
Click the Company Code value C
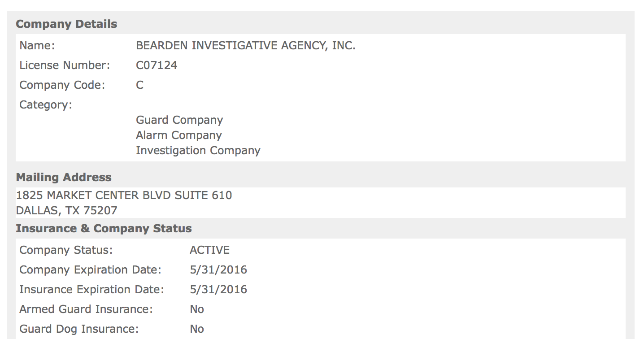[140, 85]
